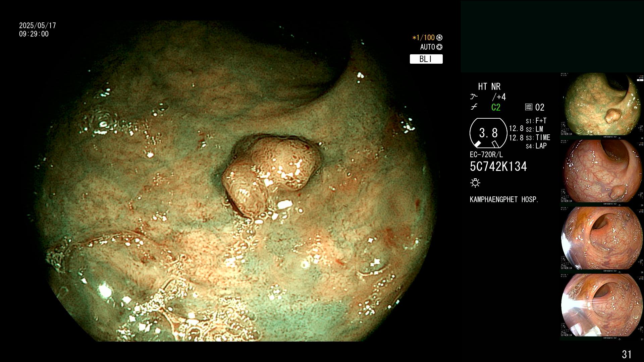Click the structure enhancement curve icon
The width and height of the screenshot is (644, 362).
474,97
